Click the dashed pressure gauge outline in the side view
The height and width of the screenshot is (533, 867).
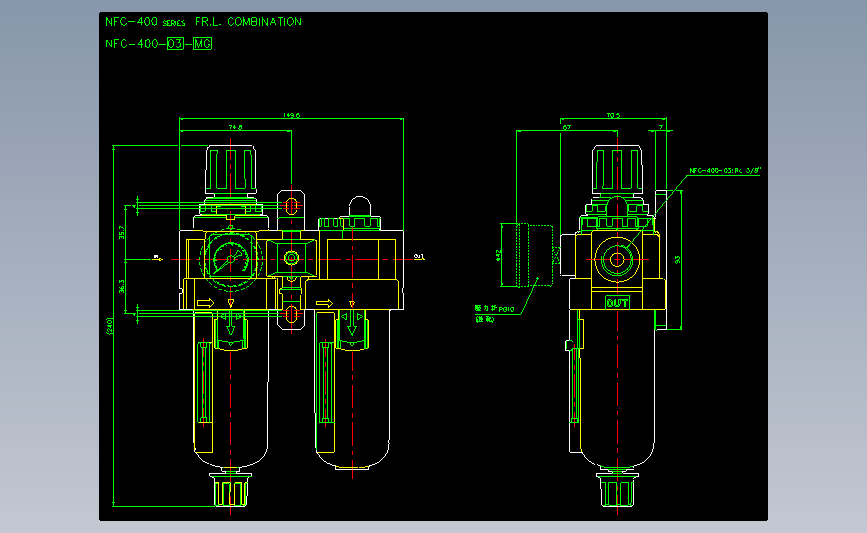pos(535,255)
